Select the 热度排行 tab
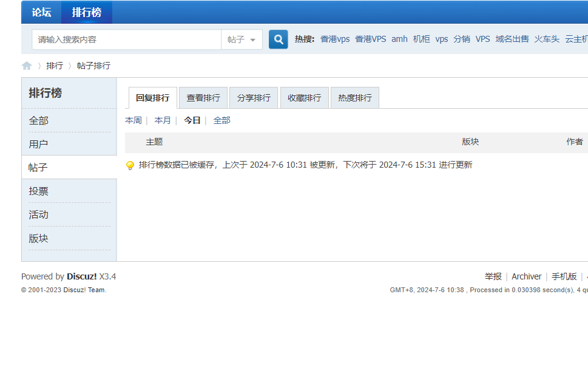Image resolution: width=588 pixels, height=373 pixels. coord(355,98)
